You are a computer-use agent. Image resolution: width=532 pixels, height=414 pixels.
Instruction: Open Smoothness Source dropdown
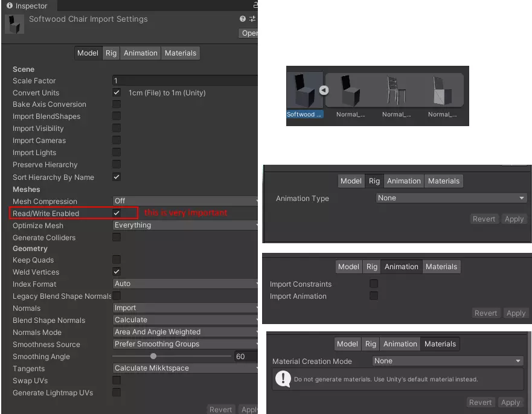click(x=185, y=344)
